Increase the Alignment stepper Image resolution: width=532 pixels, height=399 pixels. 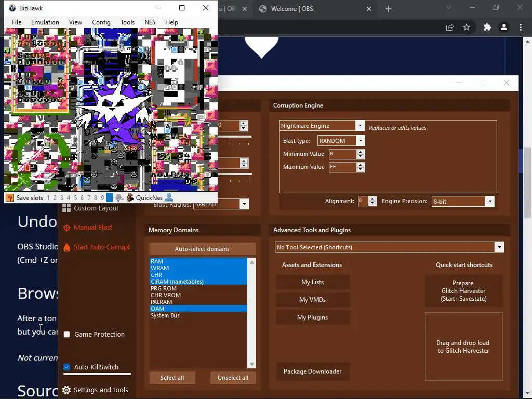pyautogui.click(x=373, y=199)
